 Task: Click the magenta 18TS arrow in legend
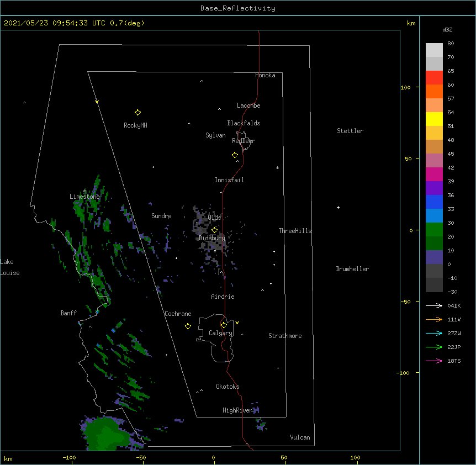point(434,361)
